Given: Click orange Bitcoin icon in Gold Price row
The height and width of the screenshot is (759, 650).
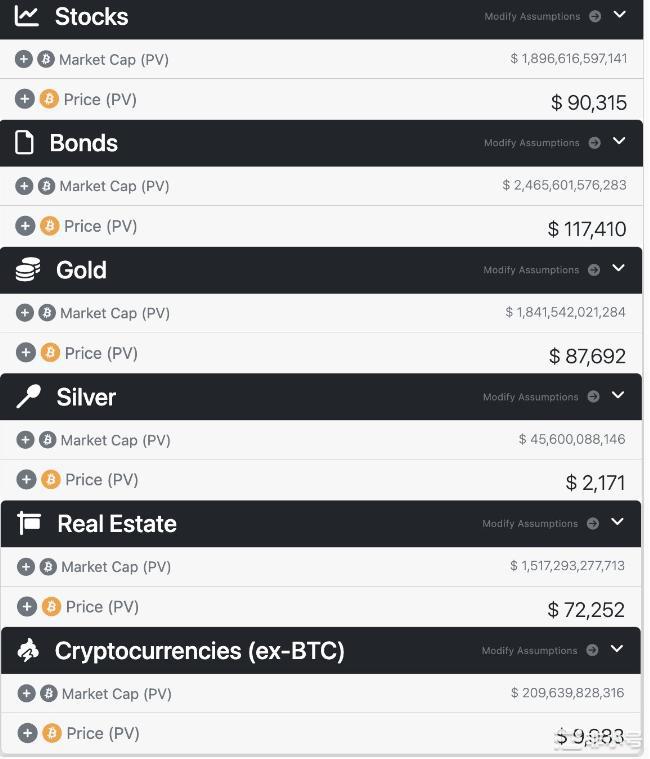Looking at the screenshot, I should [x=50, y=353].
